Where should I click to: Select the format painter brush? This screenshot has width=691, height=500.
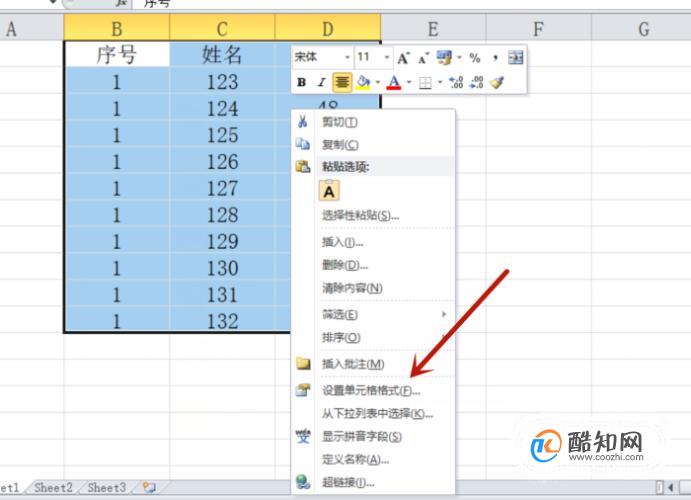(x=497, y=82)
